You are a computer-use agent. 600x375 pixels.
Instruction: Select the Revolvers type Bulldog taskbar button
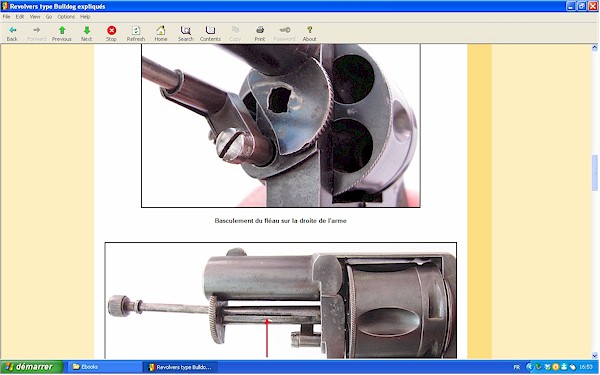pyautogui.click(x=180, y=367)
